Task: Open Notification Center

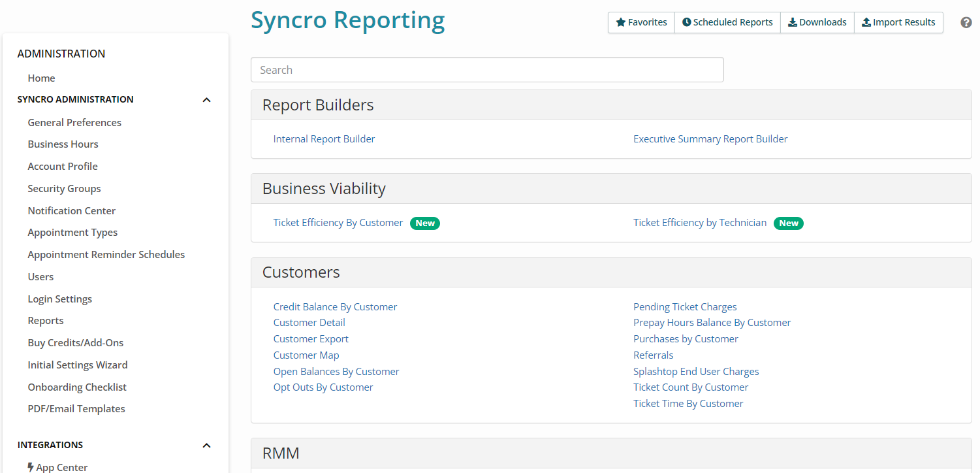Action: (x=71, y=210)
